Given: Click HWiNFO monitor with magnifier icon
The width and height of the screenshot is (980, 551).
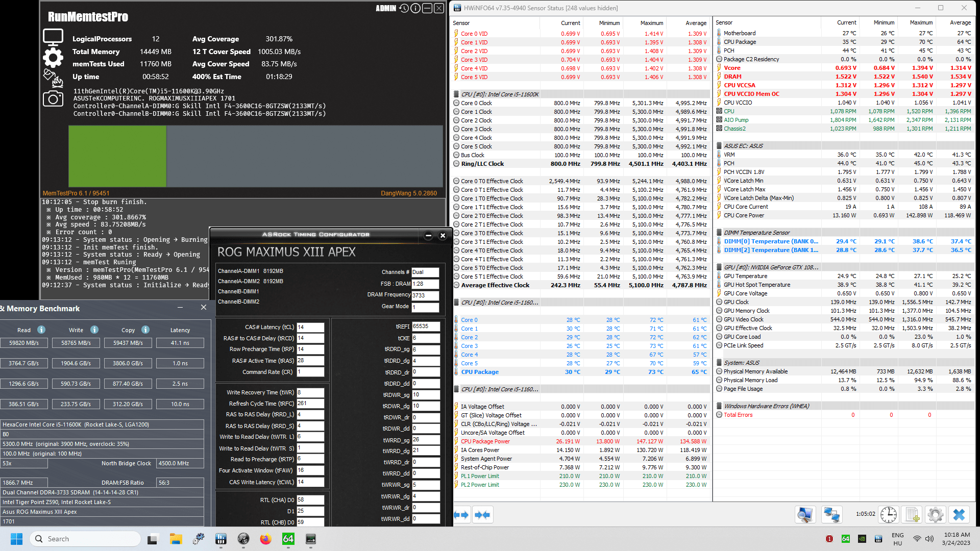Looking at the screenshot, I should (805, 514).
